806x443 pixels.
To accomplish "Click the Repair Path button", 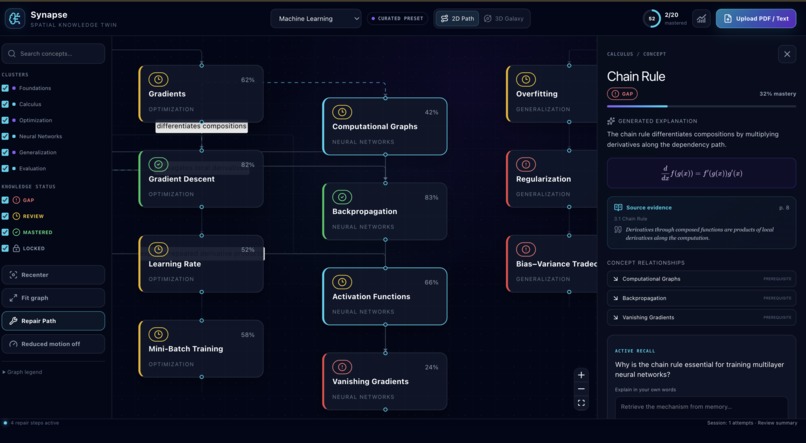I will coord(53,321).
